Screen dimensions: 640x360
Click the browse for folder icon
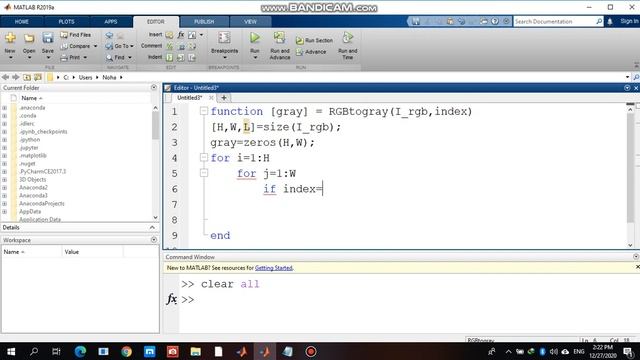point(38,77)
